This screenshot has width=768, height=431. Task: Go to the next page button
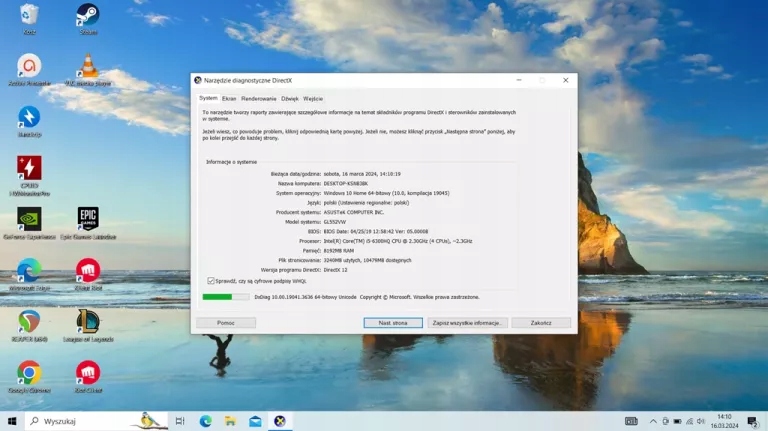point(393,323)
